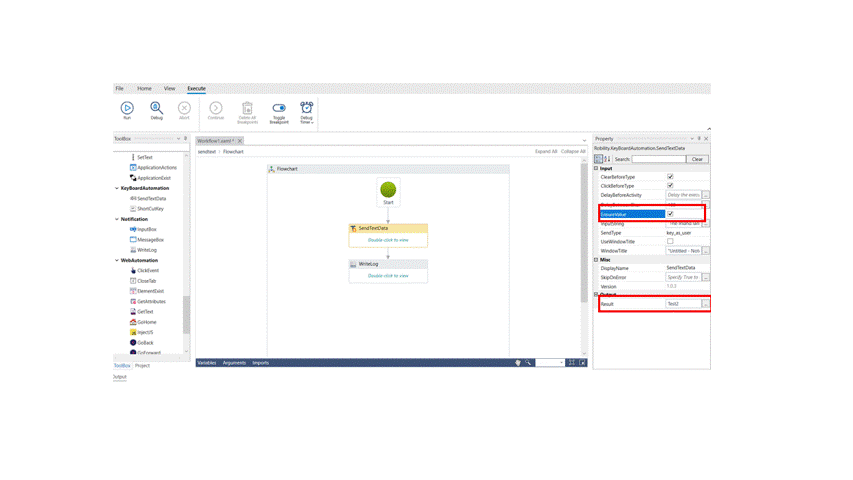
Task: Choose the GoHome activity in the ToolBox
Action: (146, 322)
